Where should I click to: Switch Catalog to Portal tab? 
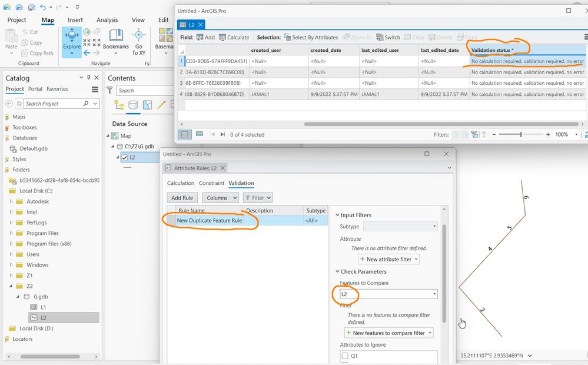click(35, 89)
